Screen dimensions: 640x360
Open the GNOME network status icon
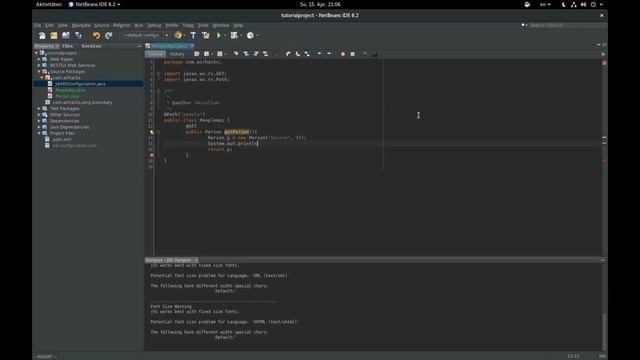click(x=573, y=4)
